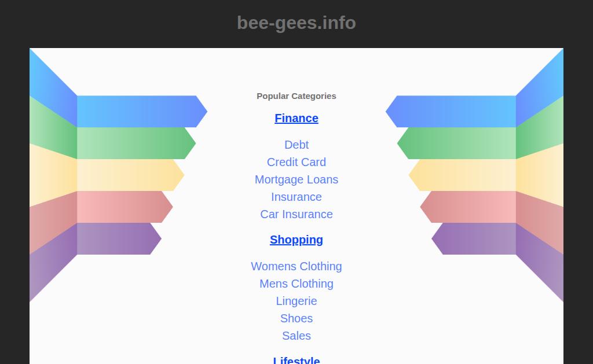Go to the Car Insurance link
Screen dimensions: 593x364
point(296,214)
